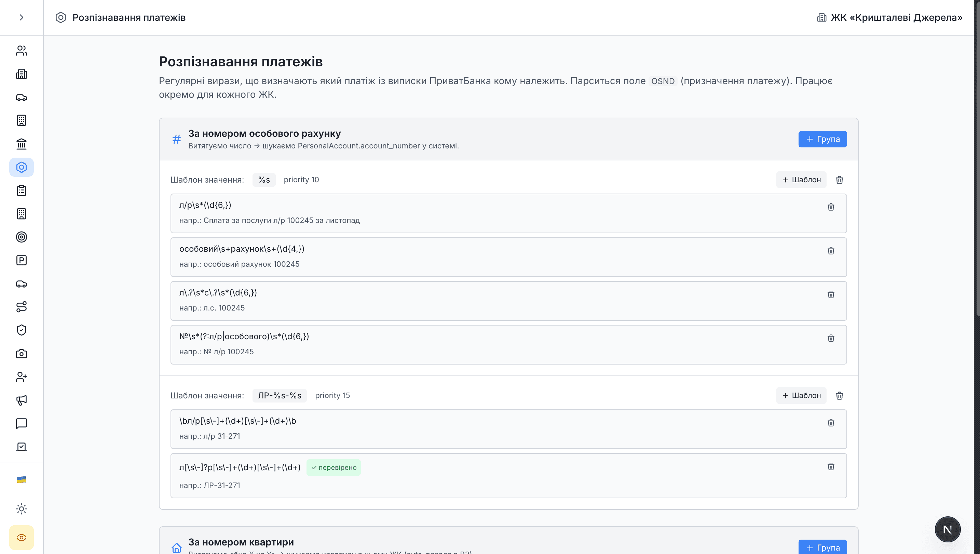Select the active payment recognition hexagon icon

click(x=21, y=167)
